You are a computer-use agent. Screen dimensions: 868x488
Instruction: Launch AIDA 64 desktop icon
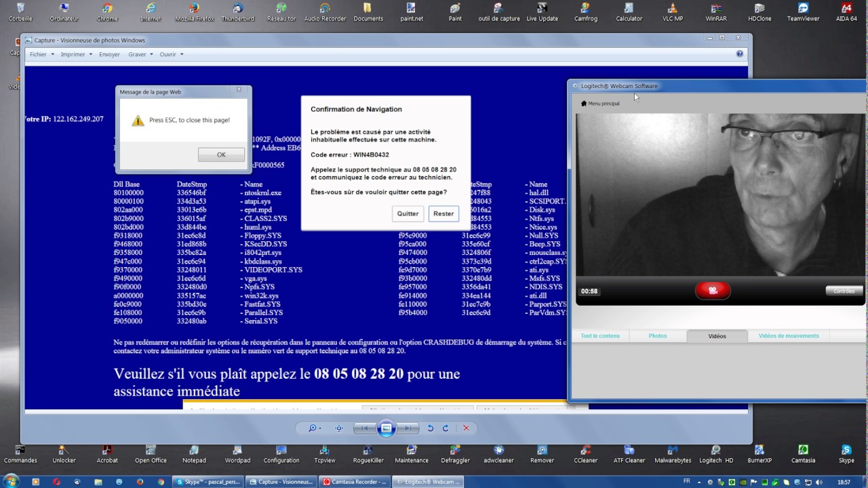click(x=846, y=12)
